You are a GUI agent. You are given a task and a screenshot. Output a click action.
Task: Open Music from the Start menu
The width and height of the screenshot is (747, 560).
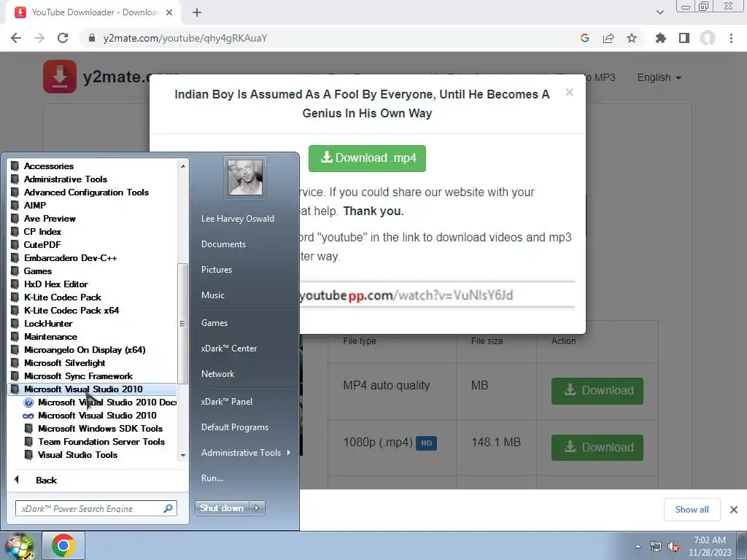(212, 295)
